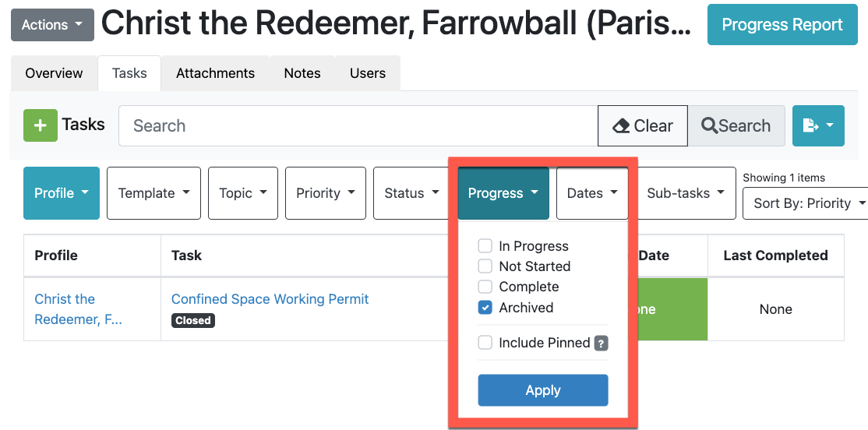The image size is (868, 430).
Task: Expand the Profile filter dropdown
Action: 62,193
